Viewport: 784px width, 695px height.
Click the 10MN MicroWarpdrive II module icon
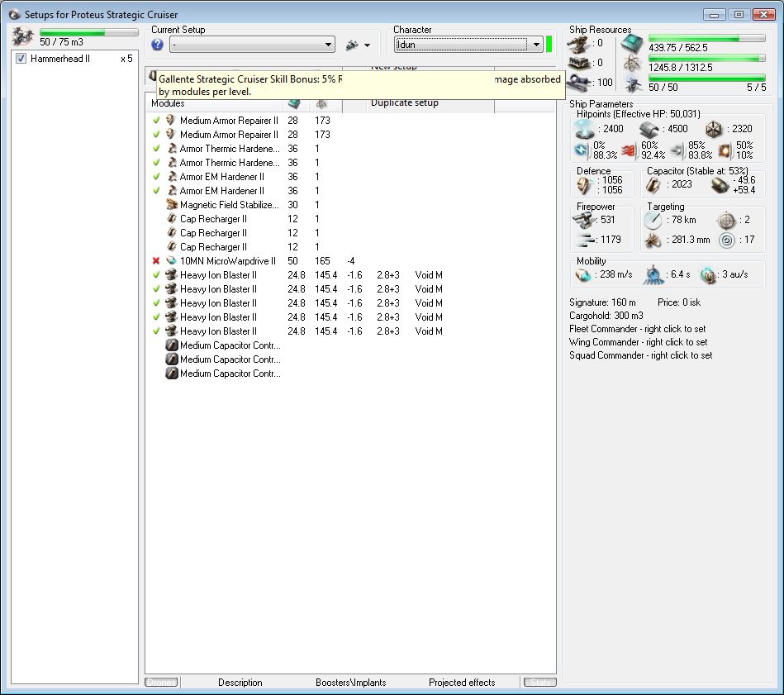click(x=172, y=261)
